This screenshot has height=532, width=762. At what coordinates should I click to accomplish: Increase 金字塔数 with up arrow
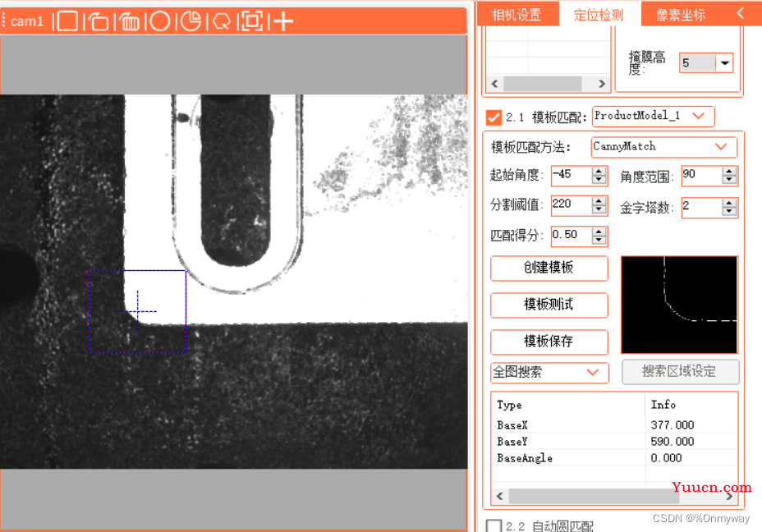point(729,204)
